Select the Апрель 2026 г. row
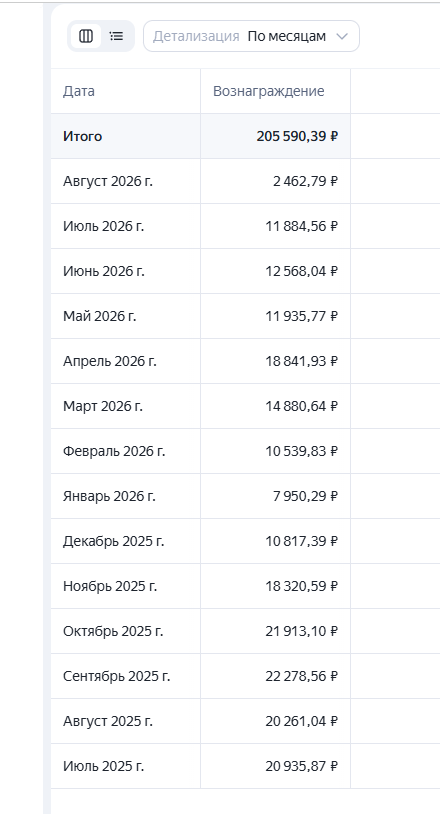 point(245,361)
